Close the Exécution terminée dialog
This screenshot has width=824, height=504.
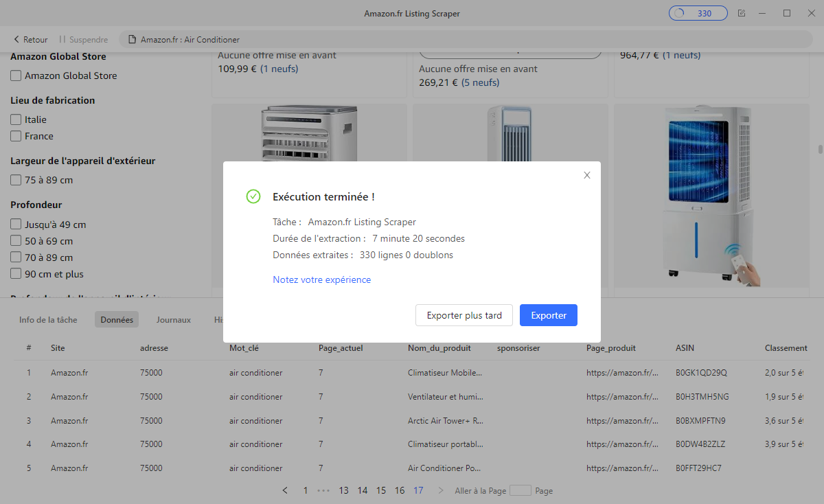click(587, 175)
